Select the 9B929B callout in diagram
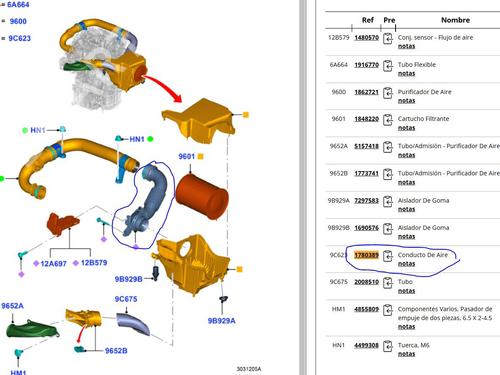Screen dimensions: 500x375 pos(128,279)
